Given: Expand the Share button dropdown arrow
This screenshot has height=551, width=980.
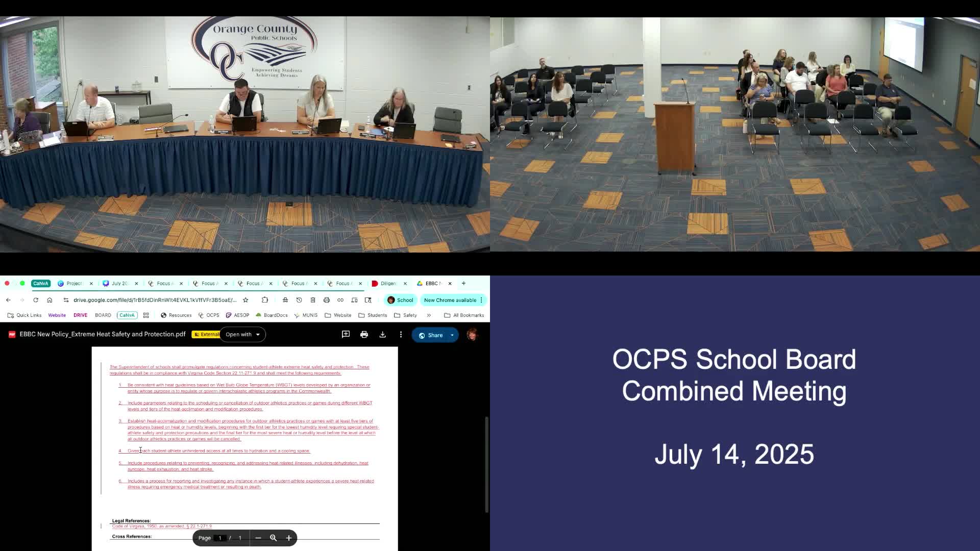Looking at the screenshot, I should (x=452, y=335).
